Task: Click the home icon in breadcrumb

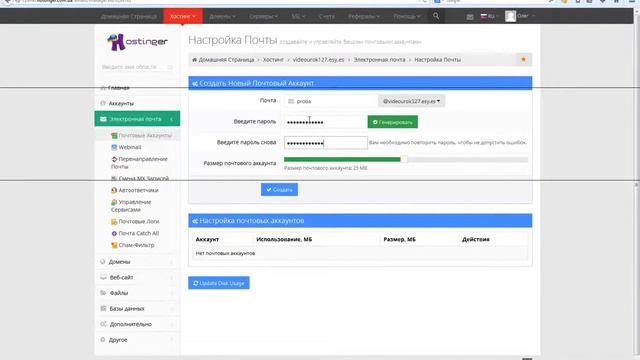Action: [x=194, y=60]
